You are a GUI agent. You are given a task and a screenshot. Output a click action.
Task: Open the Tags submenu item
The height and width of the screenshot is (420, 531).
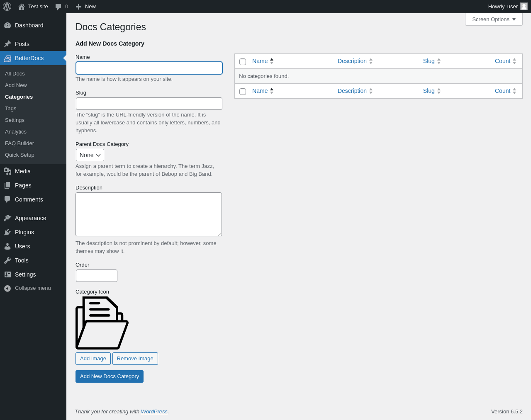(x=11, y=109)
